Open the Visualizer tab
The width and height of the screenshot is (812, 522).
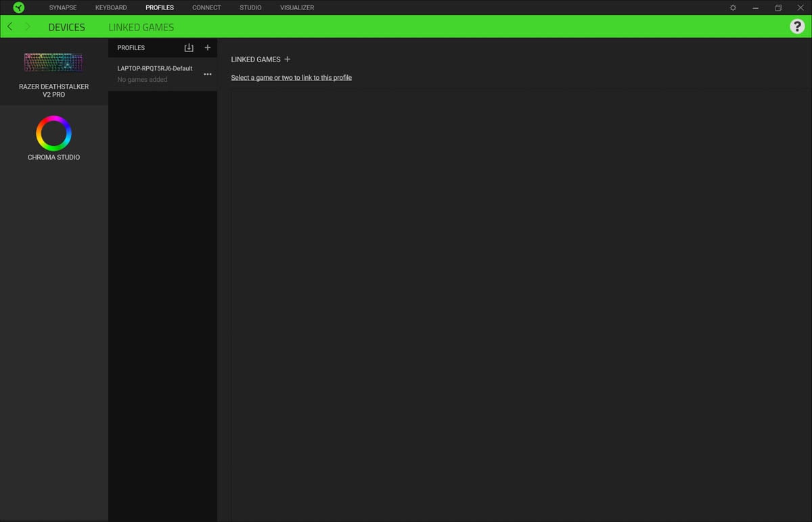click(x=297, y=7)
